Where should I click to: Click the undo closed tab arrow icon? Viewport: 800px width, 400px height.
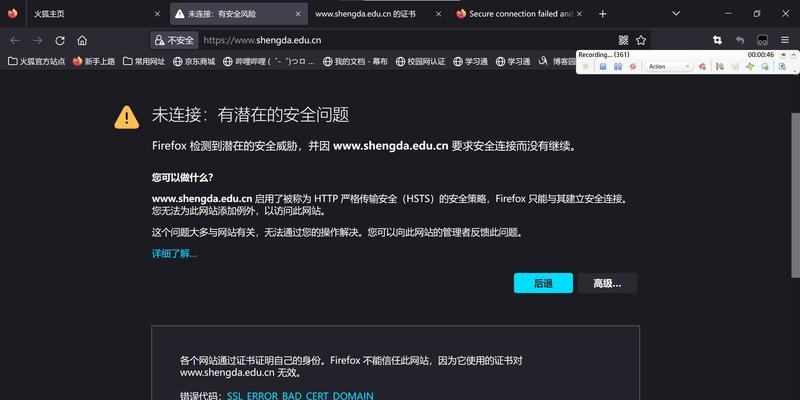740,40
